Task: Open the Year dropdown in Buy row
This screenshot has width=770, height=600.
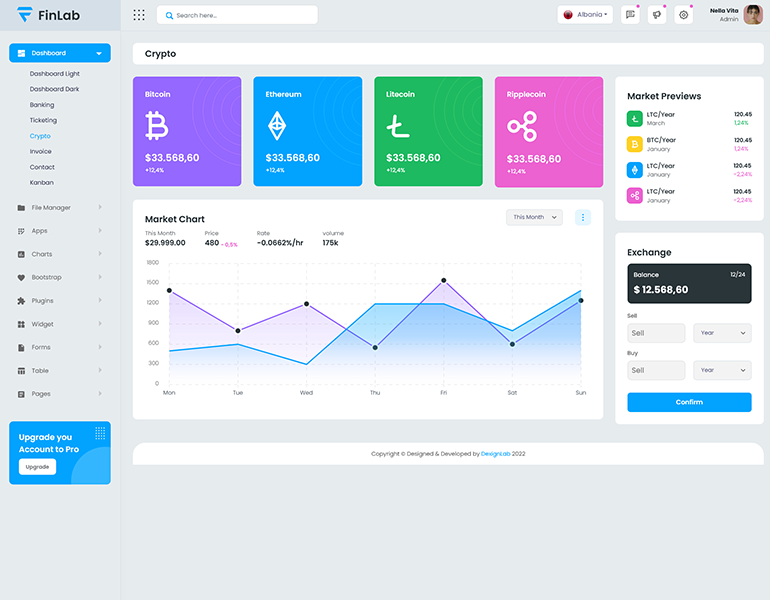Action: tap(722, 370)
